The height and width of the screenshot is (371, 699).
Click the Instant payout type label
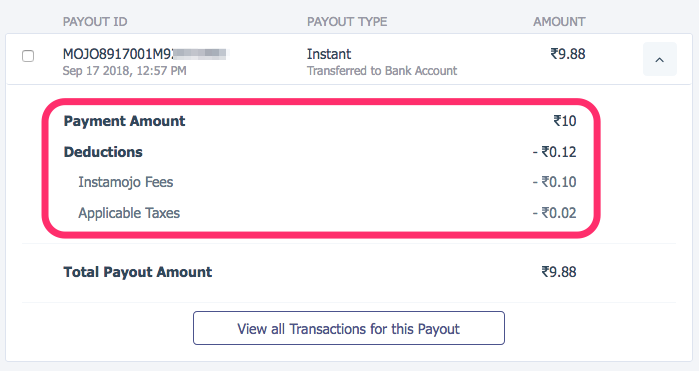[329, 54]
